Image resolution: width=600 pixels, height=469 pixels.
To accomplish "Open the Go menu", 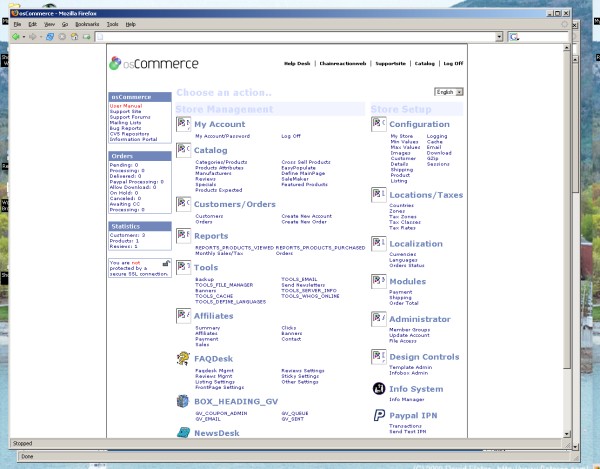I will click(x=65, y=24).
